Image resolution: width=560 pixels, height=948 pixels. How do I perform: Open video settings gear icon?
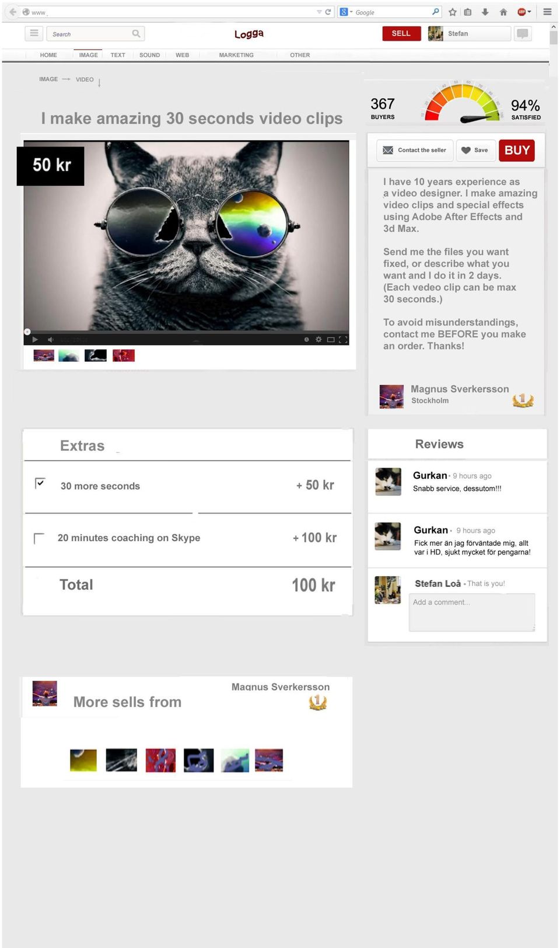coord(318,339)
